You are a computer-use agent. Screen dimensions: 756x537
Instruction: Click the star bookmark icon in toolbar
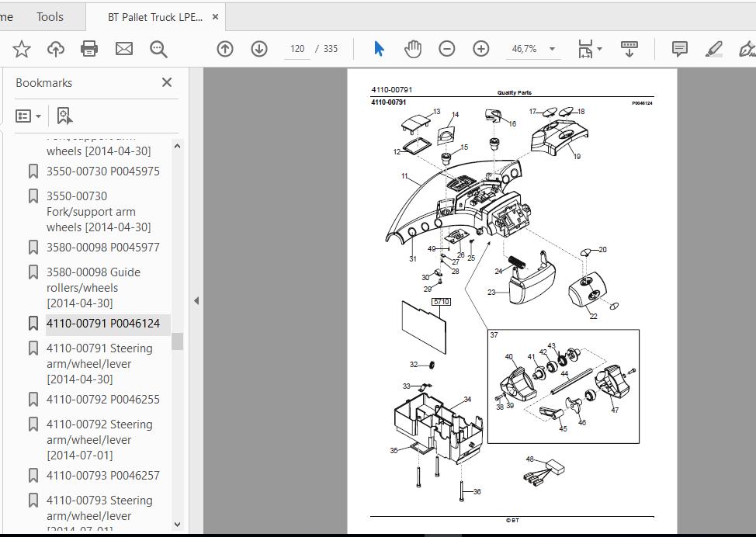[22, 49]
